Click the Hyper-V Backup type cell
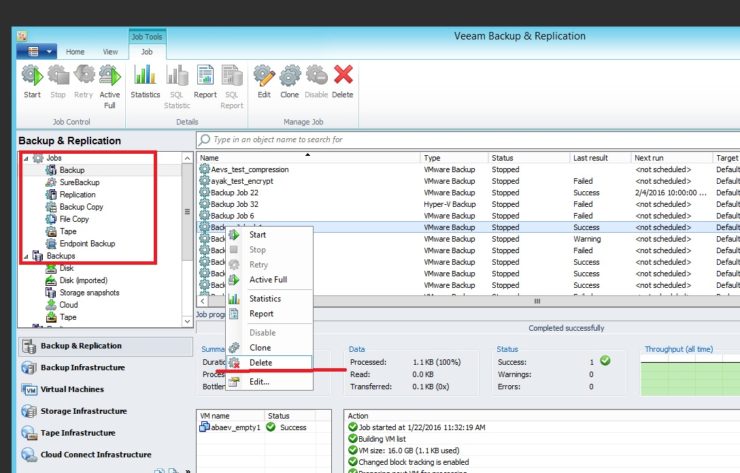The height and width of the screenshot is (473, 740). coord(450,204)
